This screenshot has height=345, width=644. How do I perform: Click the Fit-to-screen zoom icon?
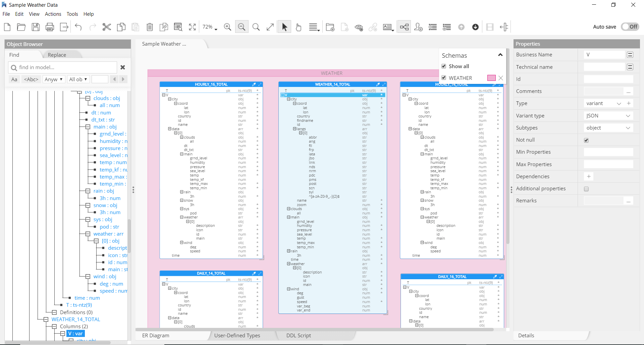[x=192, y=27]
